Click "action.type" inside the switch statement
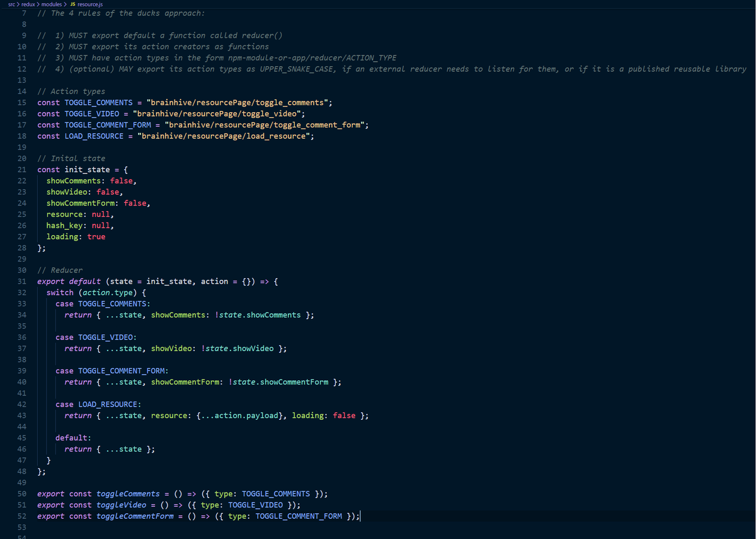The height and width of the screenshot is (539, 756). click(x=108, y=293)
